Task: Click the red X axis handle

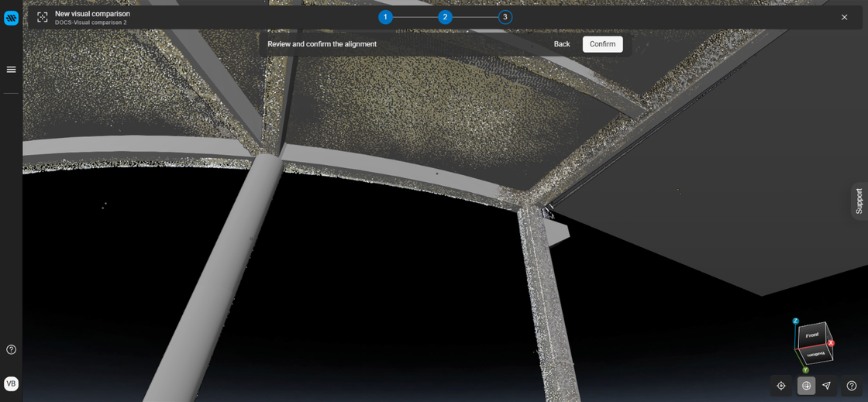Action: coord(831,343)
